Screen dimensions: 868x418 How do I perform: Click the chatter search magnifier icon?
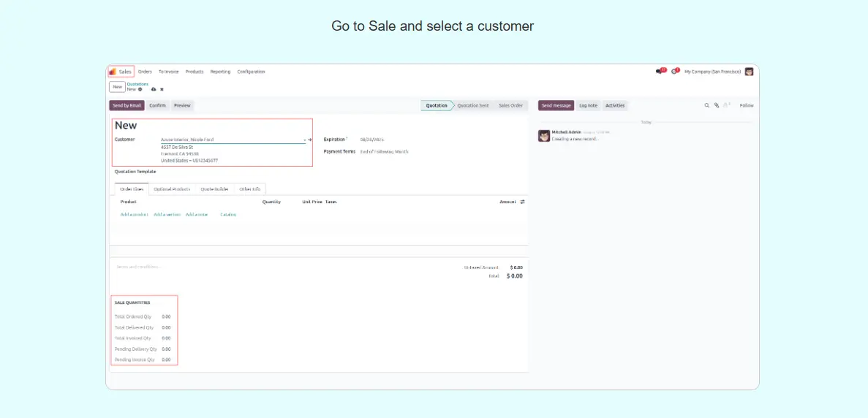click(x=707, y=105)
